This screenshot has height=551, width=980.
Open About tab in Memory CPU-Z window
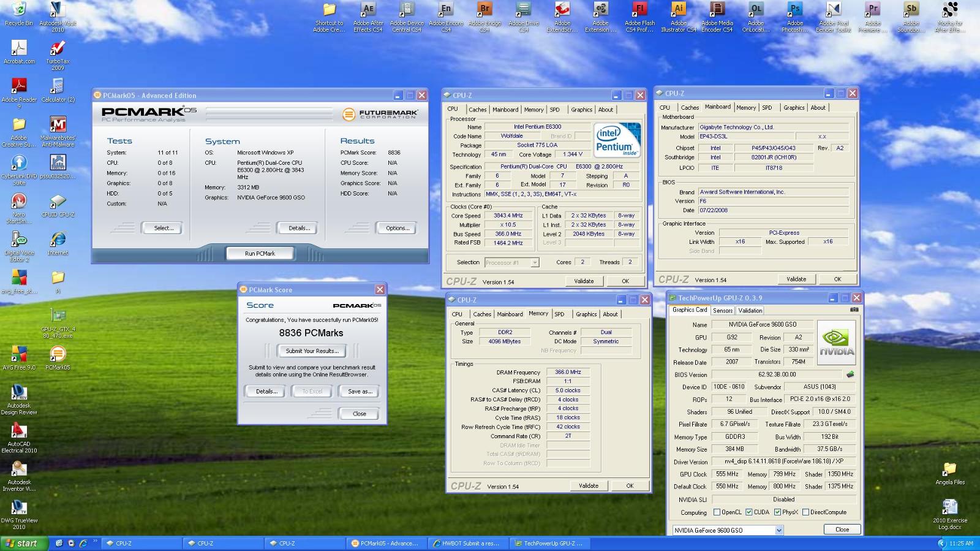(x=611, y=314)
